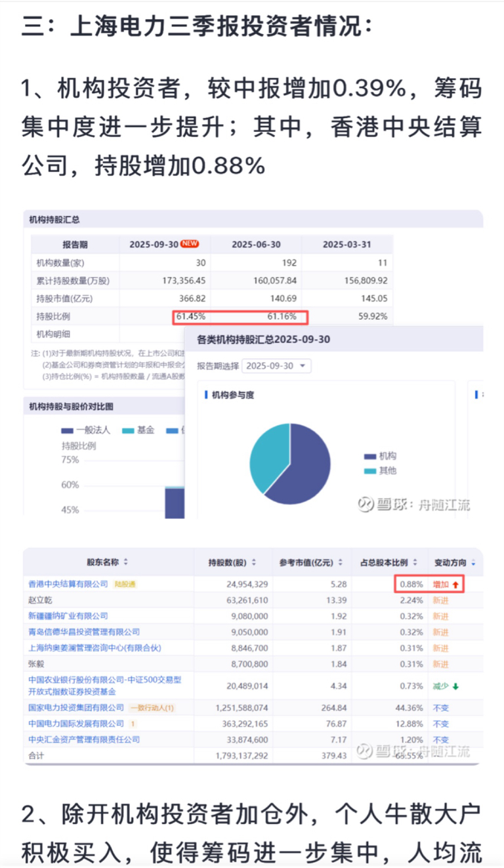Click 增加 change direction cell
Viewport: 504px width, 868px height.
pyautogui.click(x=446, y=584)
